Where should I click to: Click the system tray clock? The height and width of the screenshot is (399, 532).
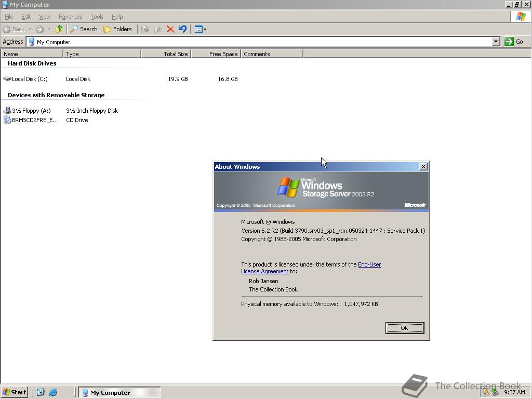(x=514, y=392)
